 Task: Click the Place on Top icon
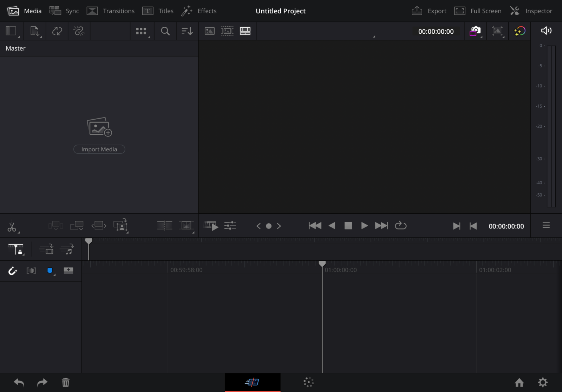point(164,225)
